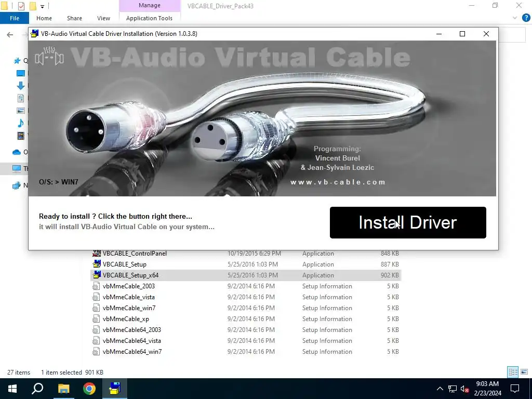
Task: Select VBCABLE_Setup application file
Action: pyautogui.click(x=246, y=264)
